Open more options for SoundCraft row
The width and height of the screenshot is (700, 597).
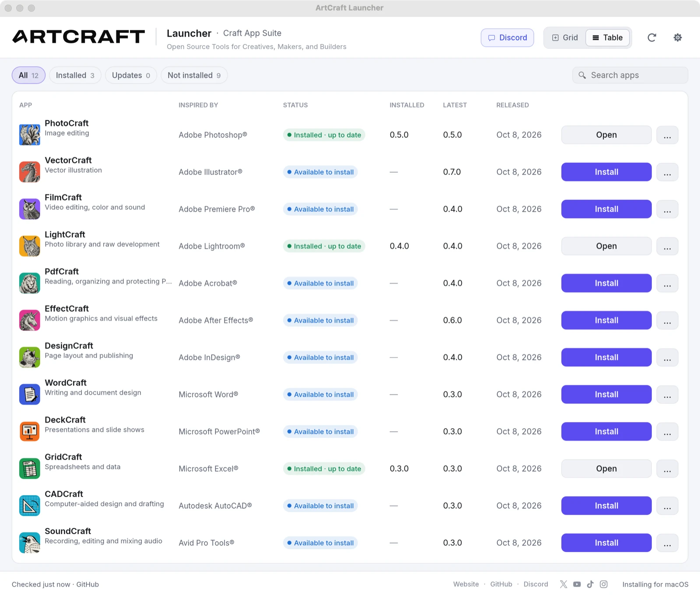[667, 543]
